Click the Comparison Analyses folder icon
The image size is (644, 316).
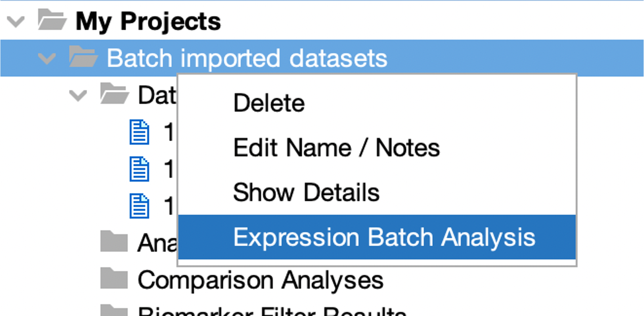(114, 279)
